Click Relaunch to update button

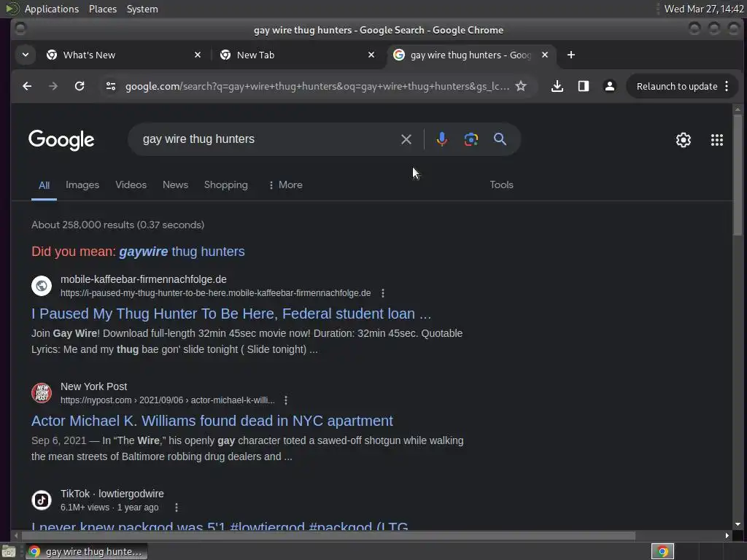676,86
